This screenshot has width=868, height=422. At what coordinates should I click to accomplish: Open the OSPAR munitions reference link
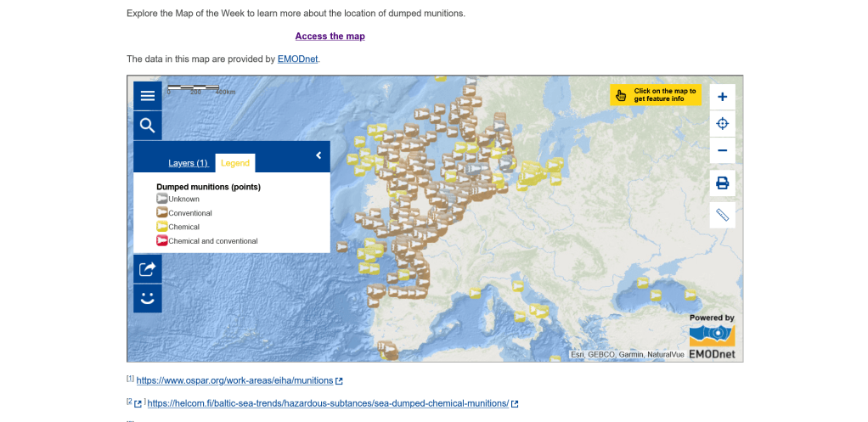pos(234,381)
